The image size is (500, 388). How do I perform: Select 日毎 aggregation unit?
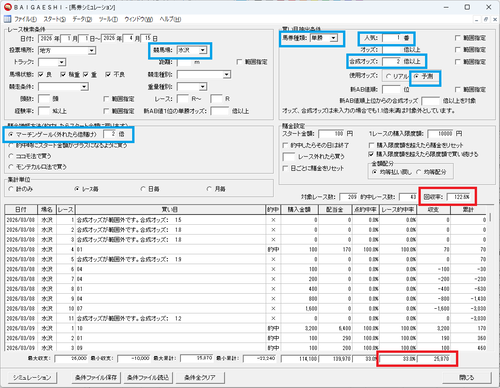click(x=143, y=189)
